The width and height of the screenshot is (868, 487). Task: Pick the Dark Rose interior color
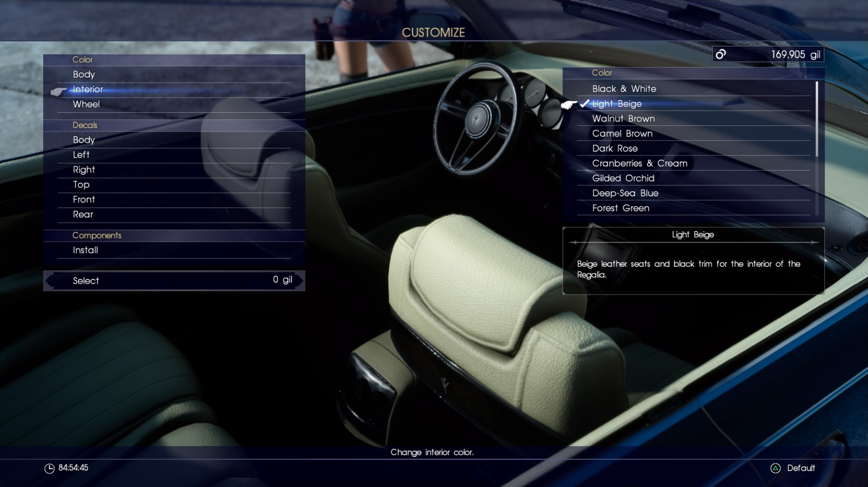coord(694,148)
